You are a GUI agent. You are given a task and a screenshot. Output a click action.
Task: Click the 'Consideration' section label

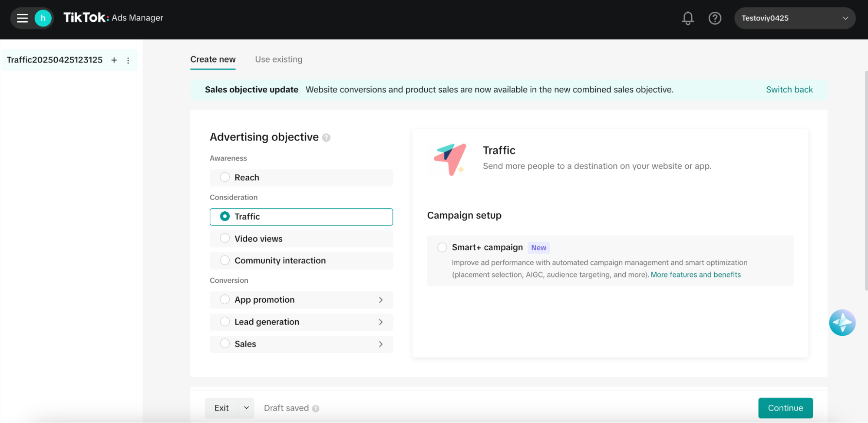234,197
